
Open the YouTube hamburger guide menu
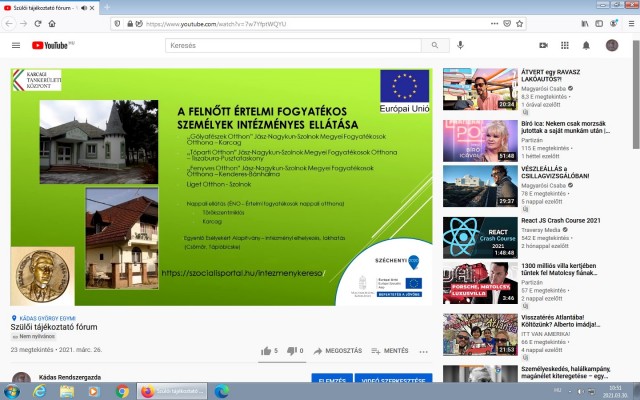pos(16,45)
